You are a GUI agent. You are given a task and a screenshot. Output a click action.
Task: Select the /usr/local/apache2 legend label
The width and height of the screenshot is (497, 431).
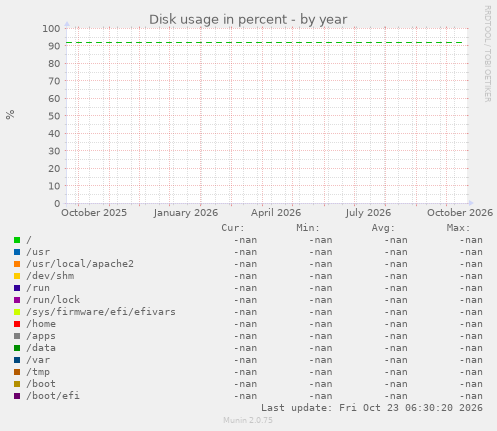pos(80,264)
